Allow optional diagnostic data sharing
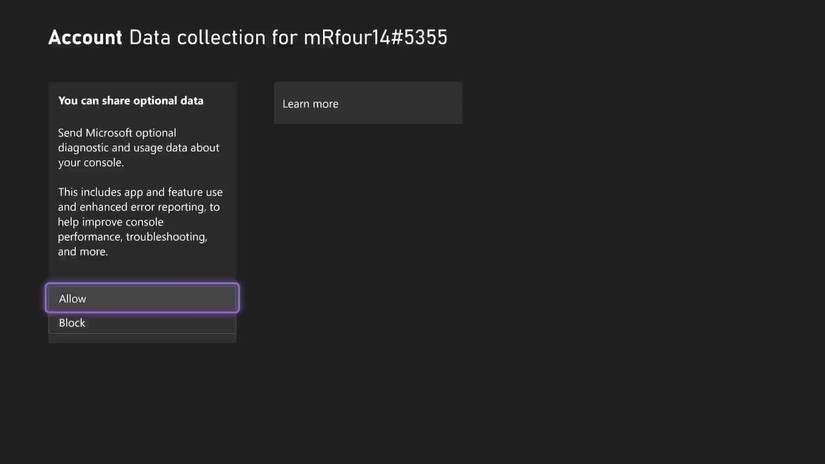 (x=142, y=298)
